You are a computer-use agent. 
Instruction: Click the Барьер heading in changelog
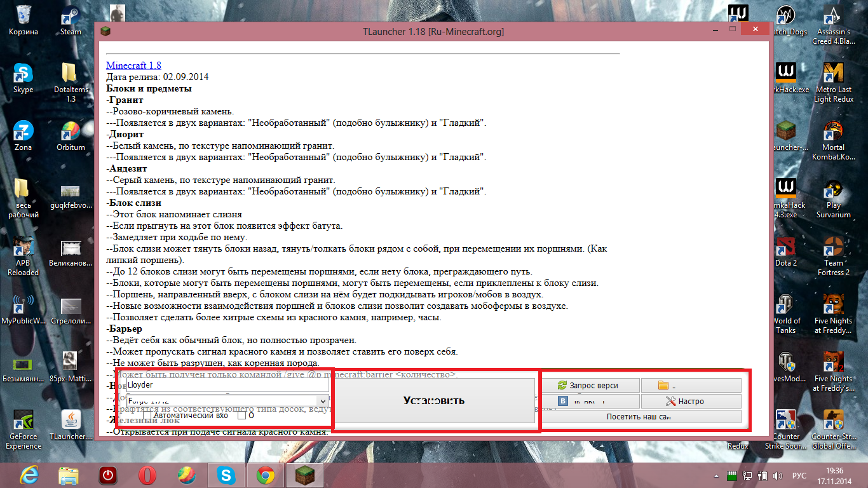tap(125, 329)
